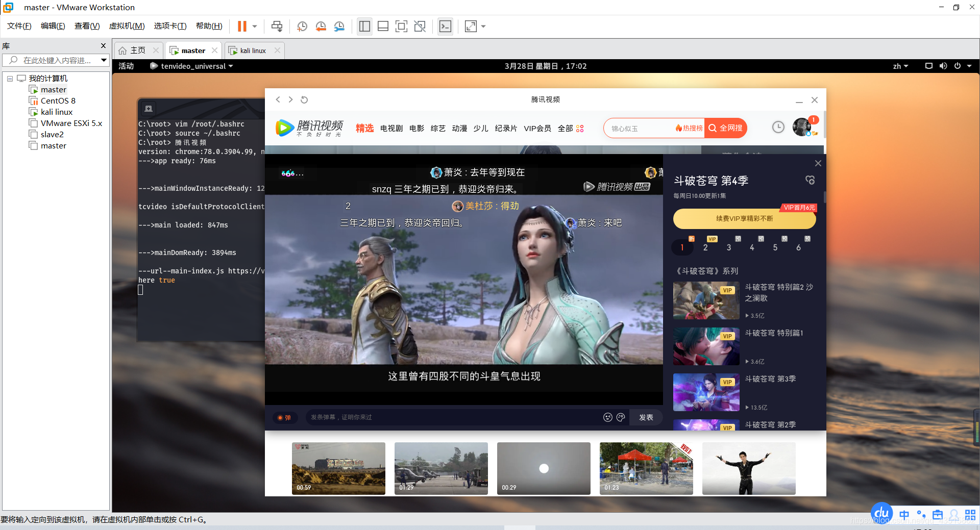This screenshot has width=980, height=530.
Task: Open the 精选 category tab
Action: [x=364, y=129]
